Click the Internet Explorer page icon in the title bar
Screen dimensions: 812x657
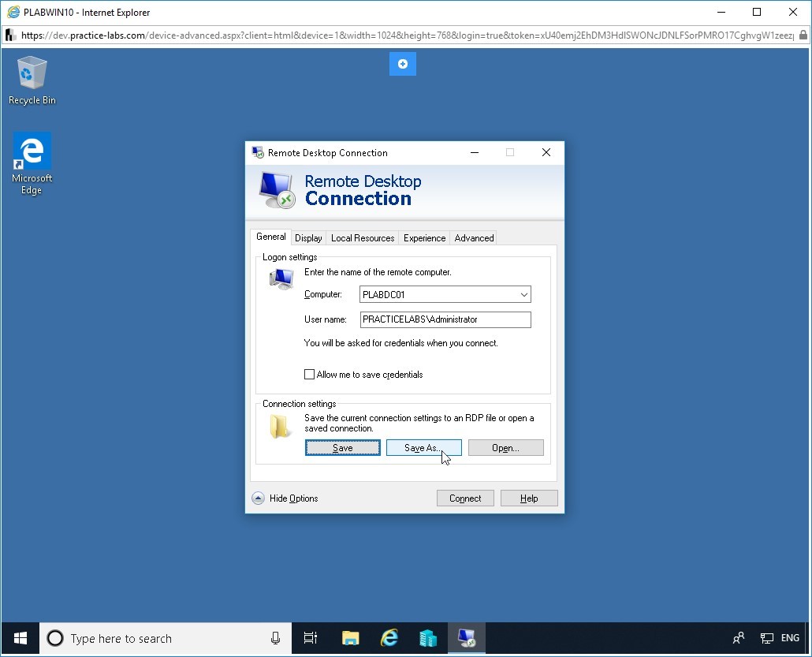(x=13, y=12)
